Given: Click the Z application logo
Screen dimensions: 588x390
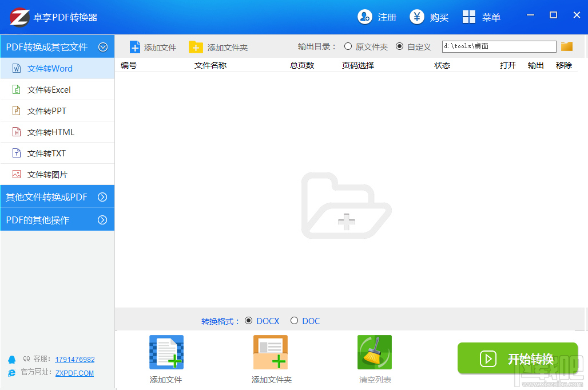Looking at the screenshot, I should click(x=19, y=17).
